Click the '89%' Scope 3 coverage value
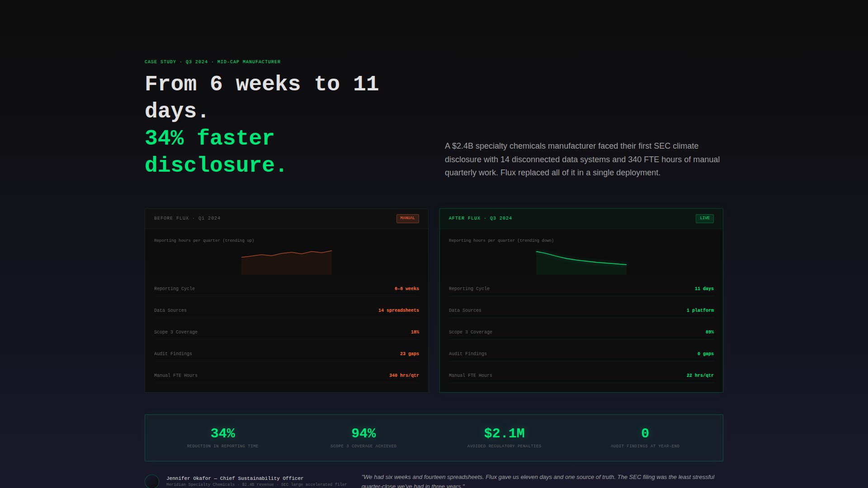Viewport: 868px width, 488px height. click(710, 332)
